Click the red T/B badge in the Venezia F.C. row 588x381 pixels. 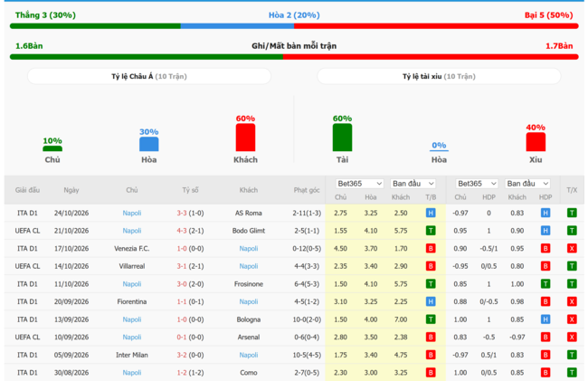click(431, 248)
